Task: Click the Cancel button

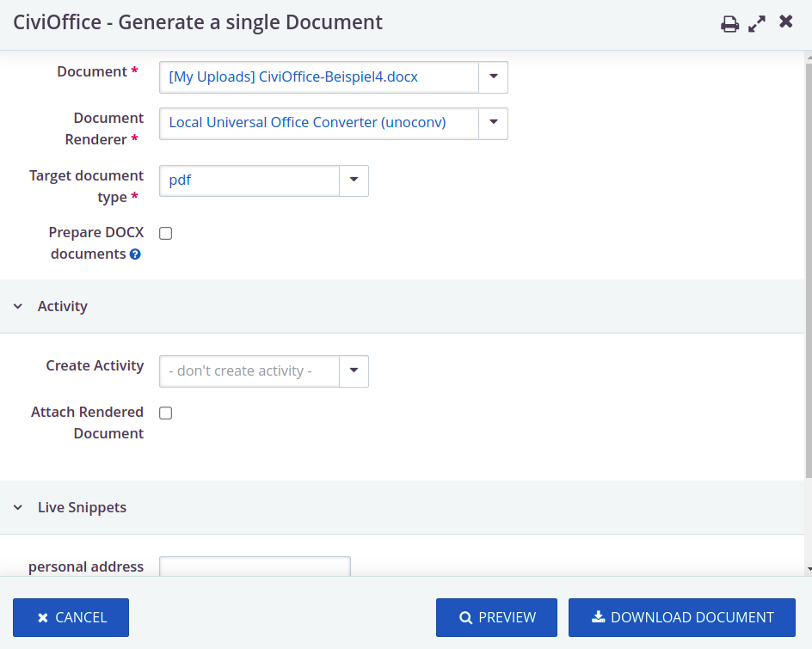Action: [71, 617]
